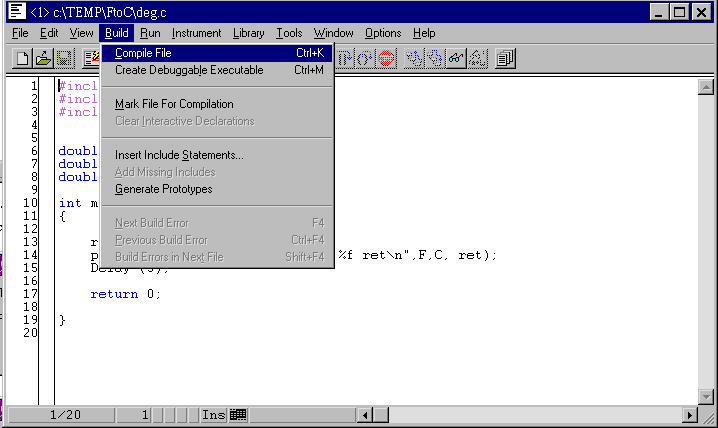Toggle the Ins insert mode indicator
Viewport: 718px width, 428px height.
[213, 414]
